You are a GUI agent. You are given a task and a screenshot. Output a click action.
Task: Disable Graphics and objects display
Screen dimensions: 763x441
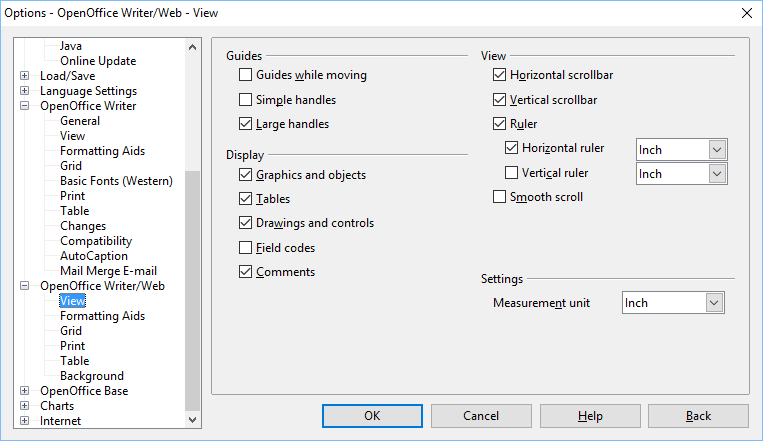(246, 175)
